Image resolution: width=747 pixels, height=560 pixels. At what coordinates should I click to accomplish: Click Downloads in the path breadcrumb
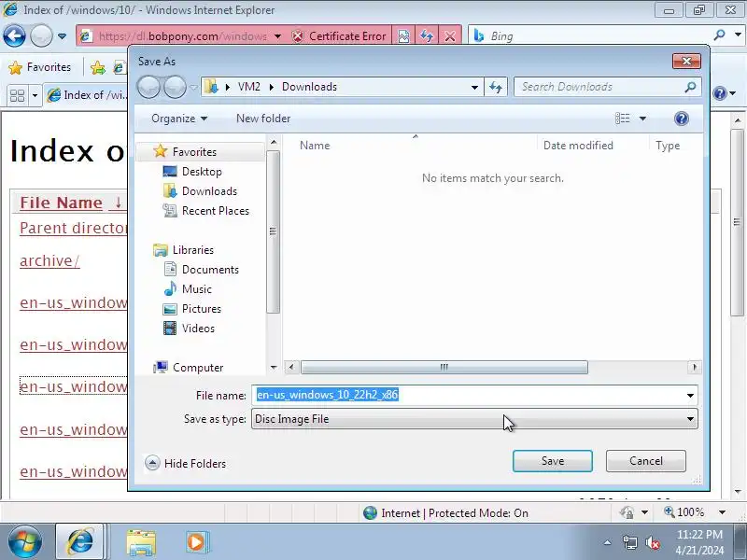click(x=309, y=87)
